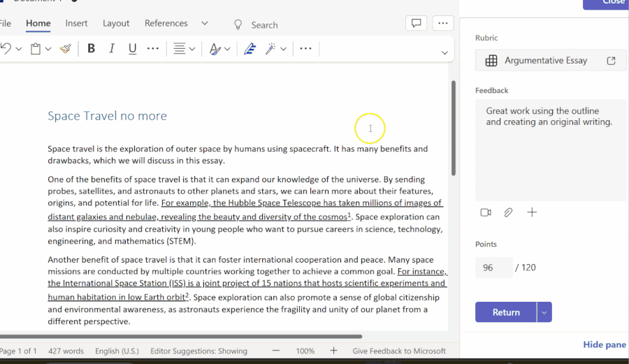Click Give Feedback to Microsoft
The height and width of the screenshot is (364, 629).
pos(399,351)
